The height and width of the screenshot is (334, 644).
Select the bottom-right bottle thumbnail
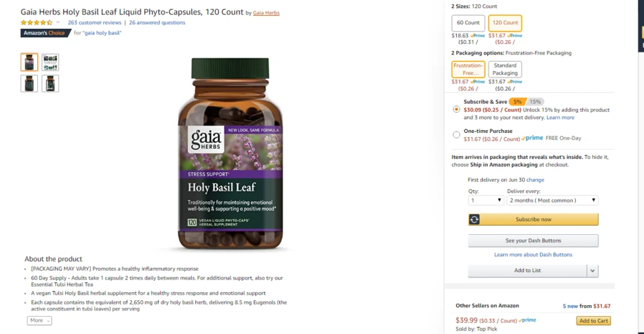[x=50, y=83]
